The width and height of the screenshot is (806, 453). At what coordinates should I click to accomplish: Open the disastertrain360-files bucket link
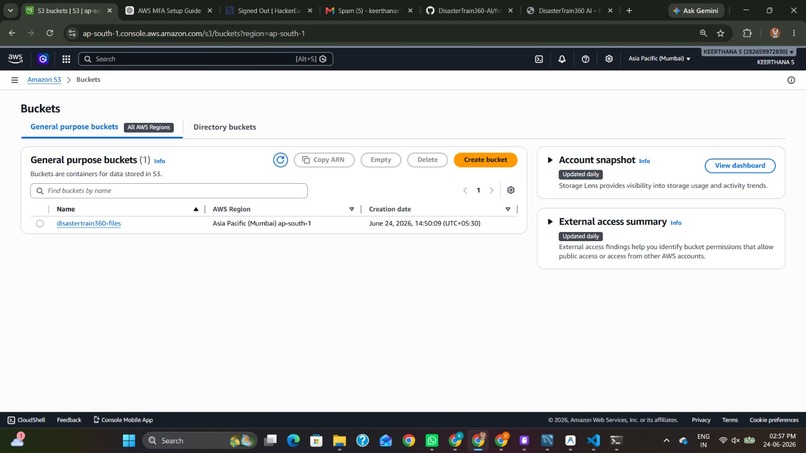88,224
